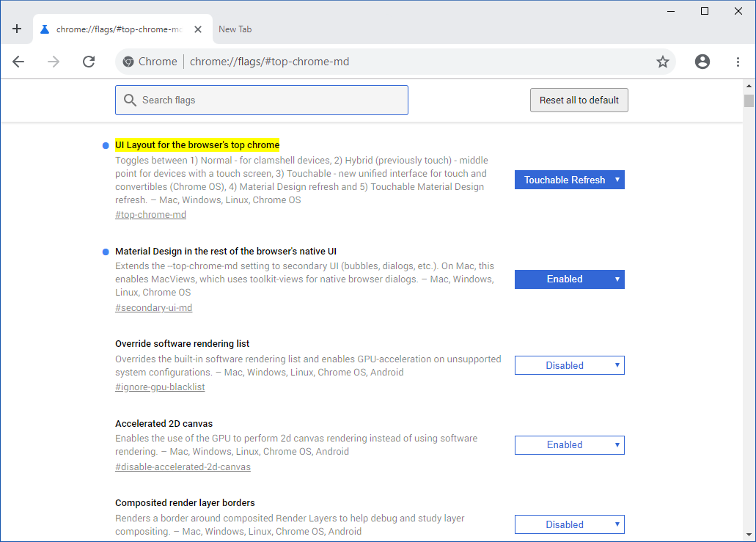Open Override software rendering list dropdown

click(569, 365)
